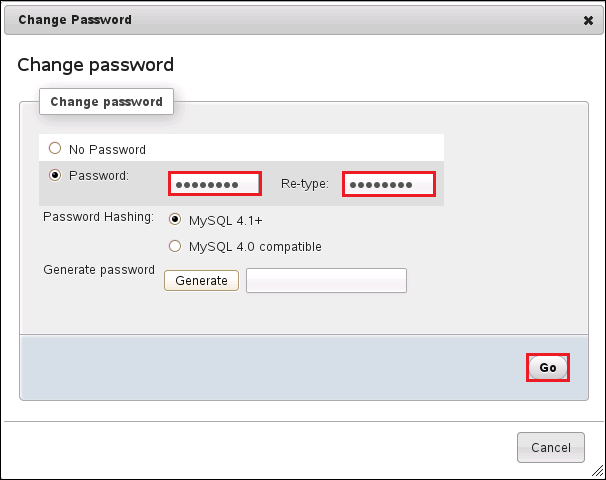Select the No Password radio button
606x480 pixels.
(x=55, y=149)
